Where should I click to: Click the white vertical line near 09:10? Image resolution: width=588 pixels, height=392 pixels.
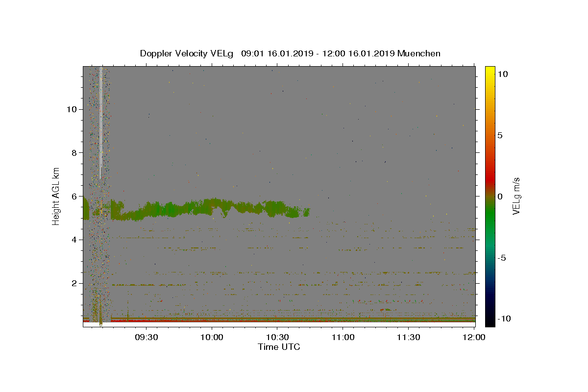[x=100, y=122]
